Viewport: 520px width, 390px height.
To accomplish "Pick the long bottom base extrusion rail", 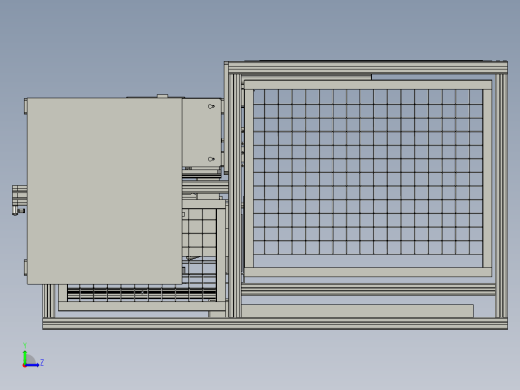I will pyautogui.click(x=275, y=324).
